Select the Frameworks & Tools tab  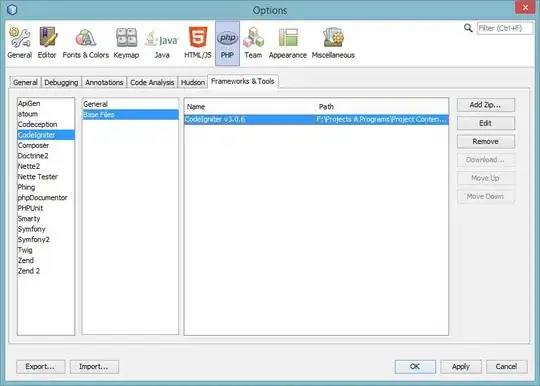click(x=242, y=81)
